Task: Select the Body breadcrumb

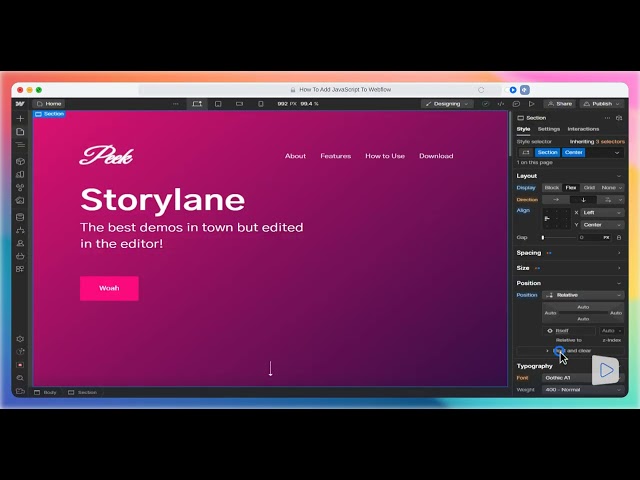Action: [x=46, y=392]
